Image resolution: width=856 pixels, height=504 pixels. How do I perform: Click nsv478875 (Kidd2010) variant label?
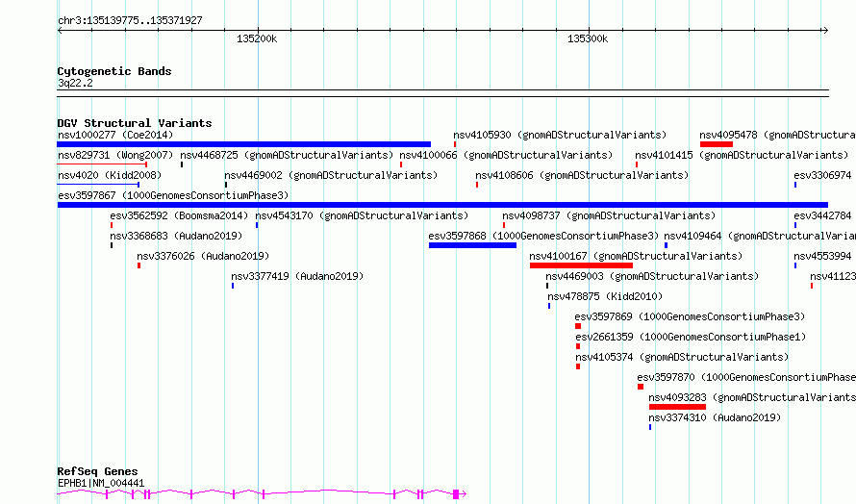(x=605, y=296)
